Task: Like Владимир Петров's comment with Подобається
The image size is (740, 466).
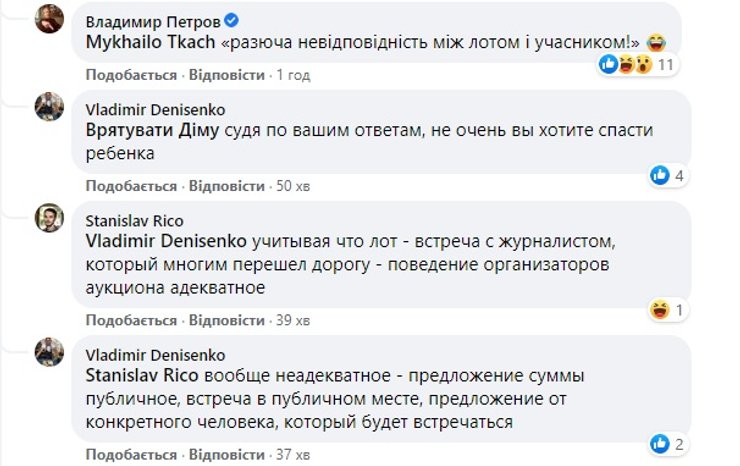Action: [131, 75]
